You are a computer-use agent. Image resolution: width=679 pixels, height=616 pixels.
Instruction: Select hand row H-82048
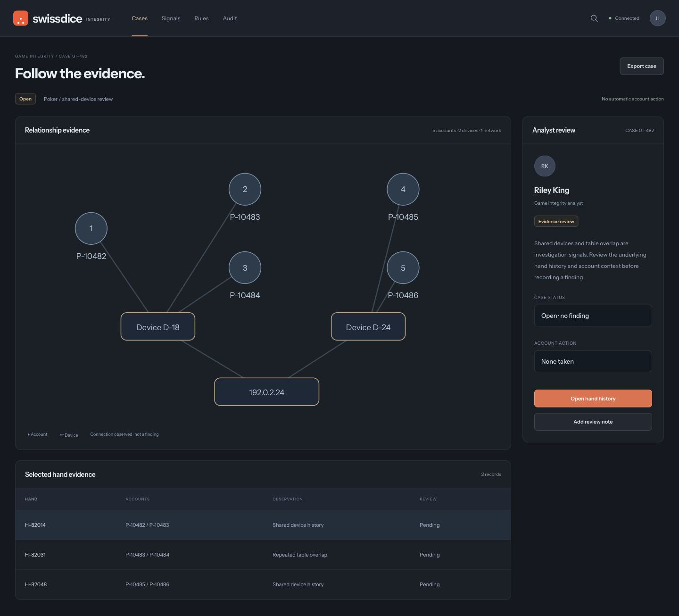pos(263,584)
